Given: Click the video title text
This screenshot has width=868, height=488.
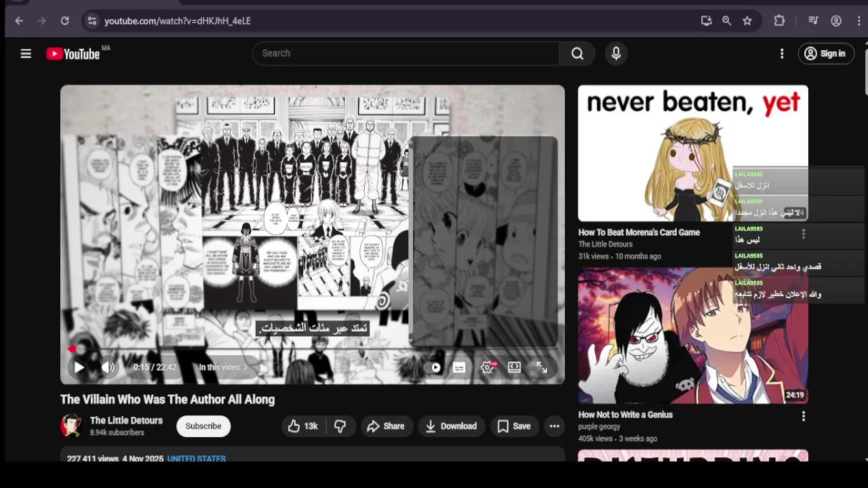Looking at the screenshot, I should 167,399.
